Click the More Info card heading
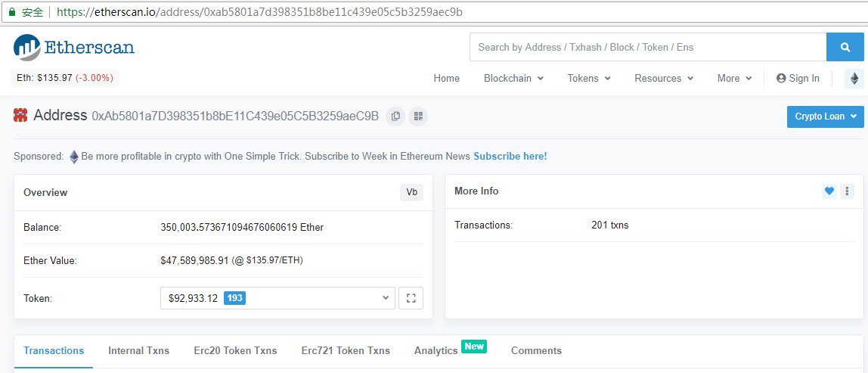Screen dimensions: 868x373 pyautogui.click(x=476, y=191)
